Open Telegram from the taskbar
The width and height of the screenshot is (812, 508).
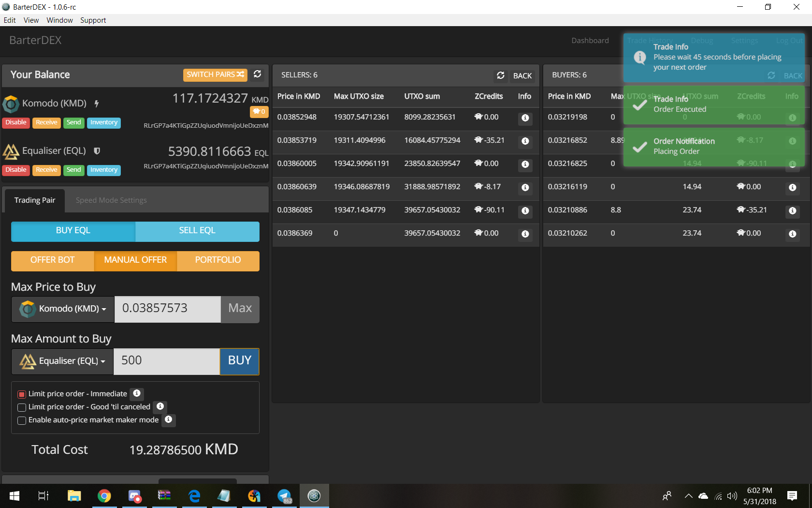[x=284, y=496]
